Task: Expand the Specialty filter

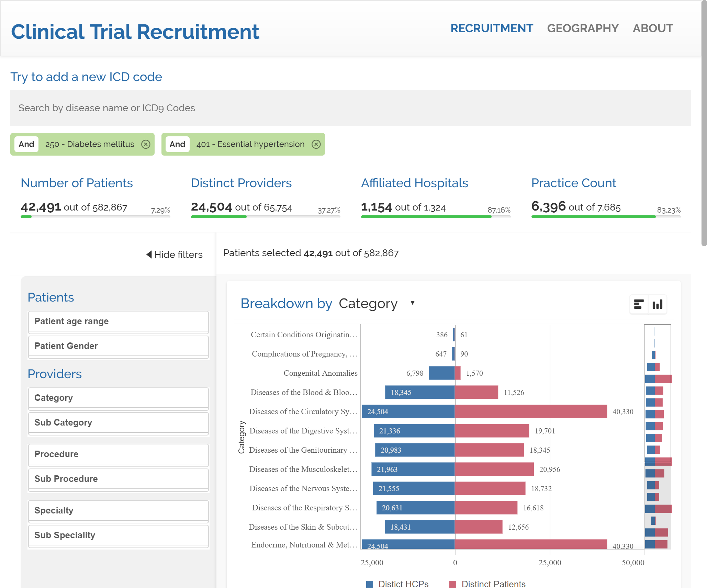Action: coord(119,511)
